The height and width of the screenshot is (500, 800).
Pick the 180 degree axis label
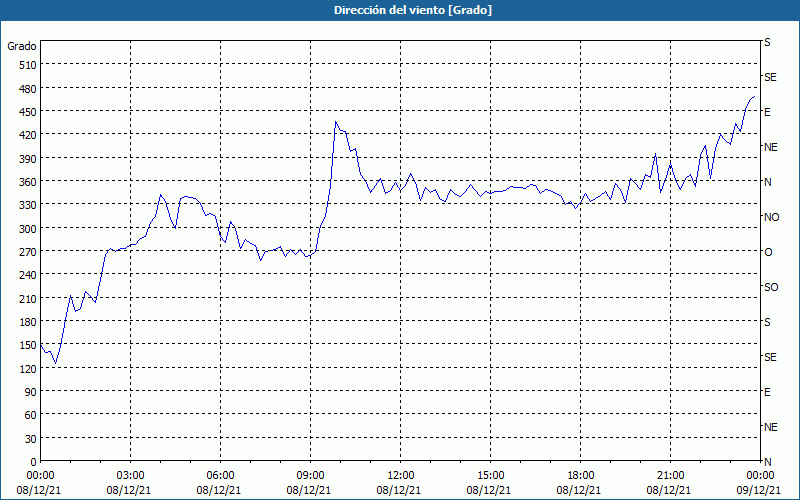tap(29, 322)
